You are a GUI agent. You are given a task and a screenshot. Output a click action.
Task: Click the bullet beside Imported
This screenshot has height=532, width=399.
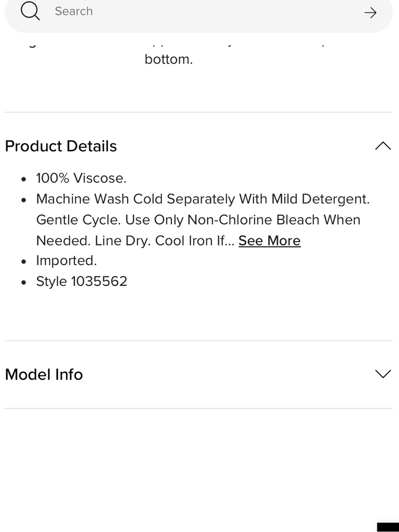click(x=24, y=261)
